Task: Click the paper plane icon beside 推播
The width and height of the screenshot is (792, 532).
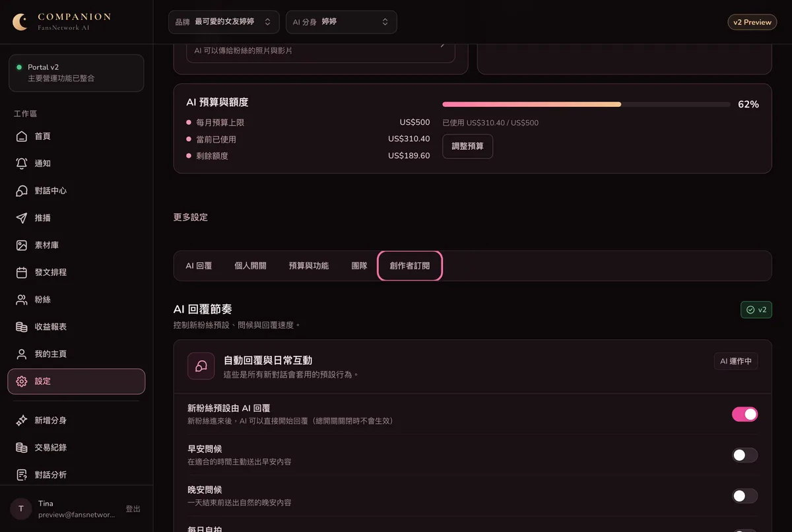Action: 22,218
